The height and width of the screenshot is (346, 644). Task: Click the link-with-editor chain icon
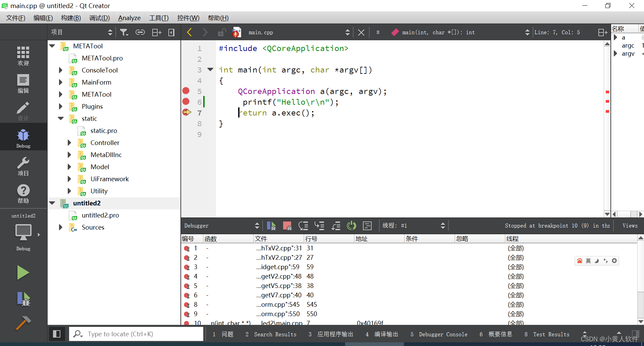[140, 32]
